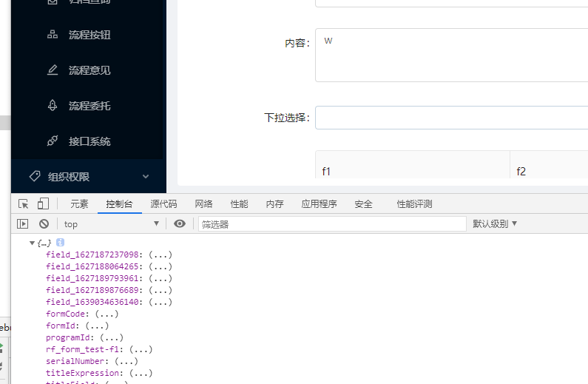Switch to the 安全 DevTools tab

[x=363, y=204]
